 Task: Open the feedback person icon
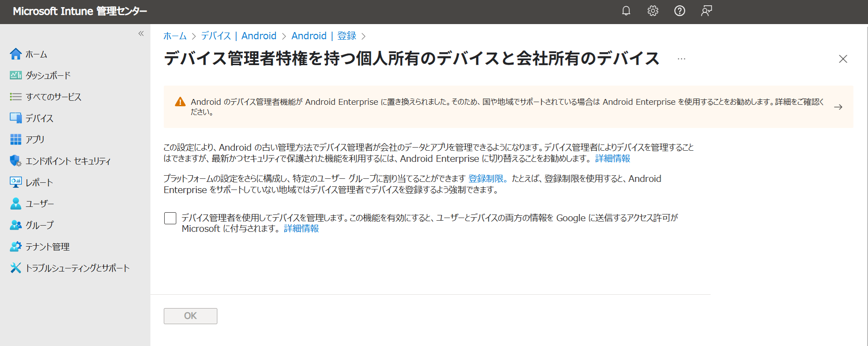tap(706, 11)
